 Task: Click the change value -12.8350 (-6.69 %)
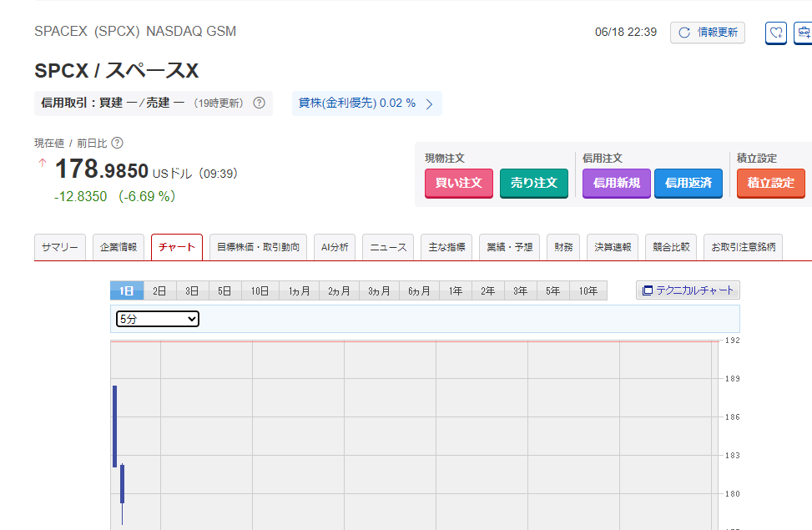115,196
